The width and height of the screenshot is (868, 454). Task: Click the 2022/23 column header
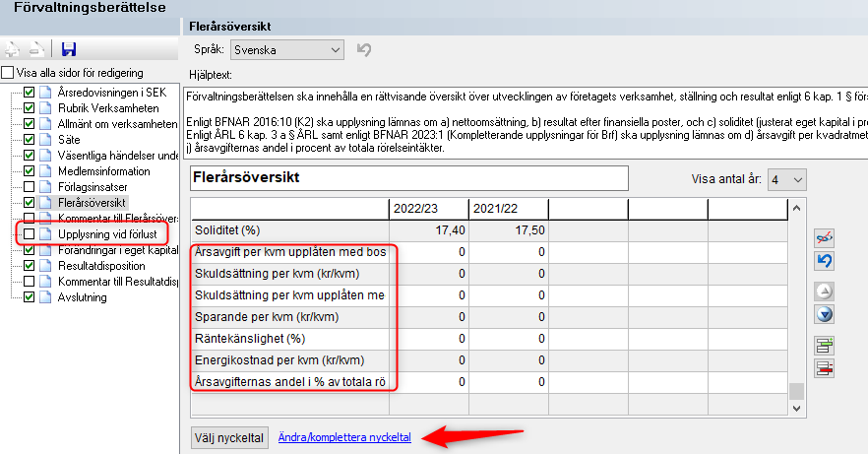[x=429, y=209]
